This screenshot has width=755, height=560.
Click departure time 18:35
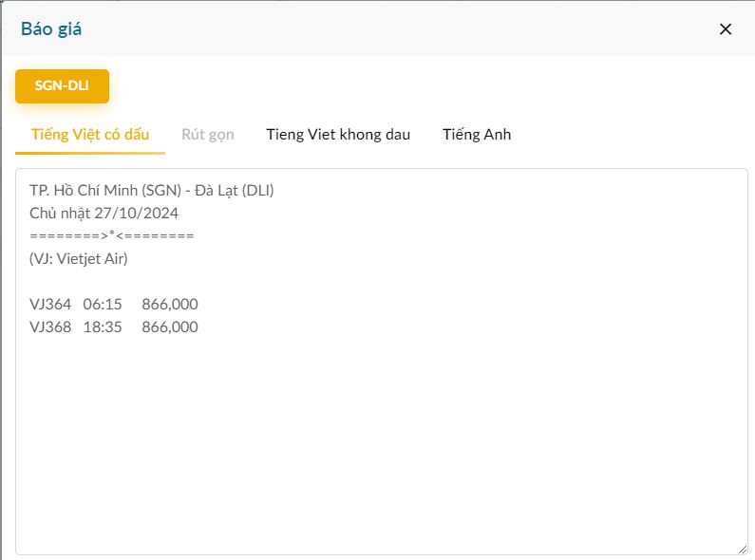pos(103,327)
